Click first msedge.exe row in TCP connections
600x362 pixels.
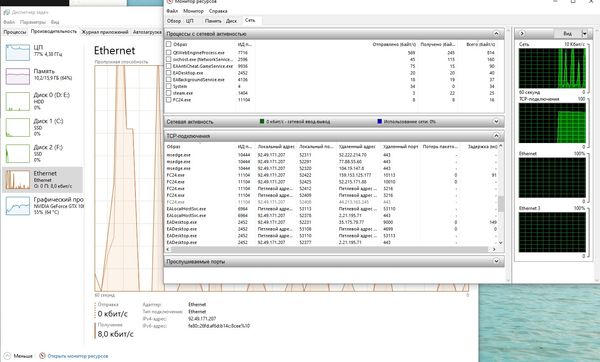[331, 155]
